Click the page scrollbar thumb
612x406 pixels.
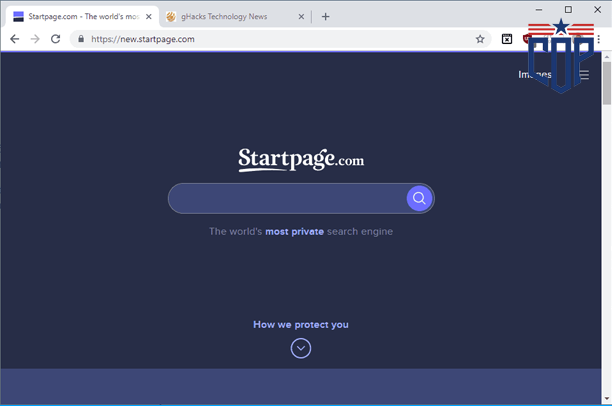coord(607,83)
